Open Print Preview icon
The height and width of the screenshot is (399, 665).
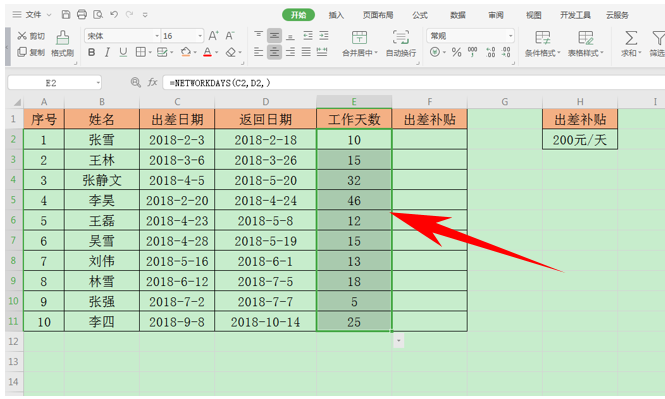coord(98,15)
